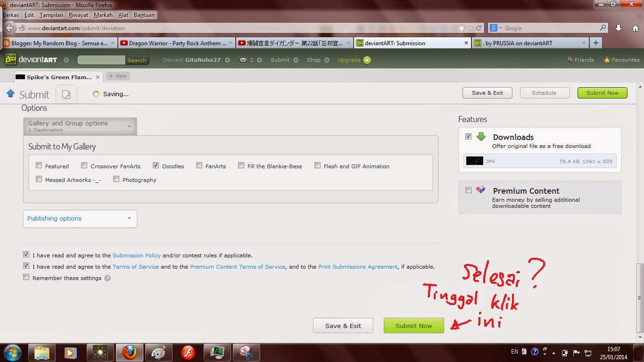Click the bookmark star in address bar
The width and height of the screenshot is (644, 362).
(x=462, y=28)
